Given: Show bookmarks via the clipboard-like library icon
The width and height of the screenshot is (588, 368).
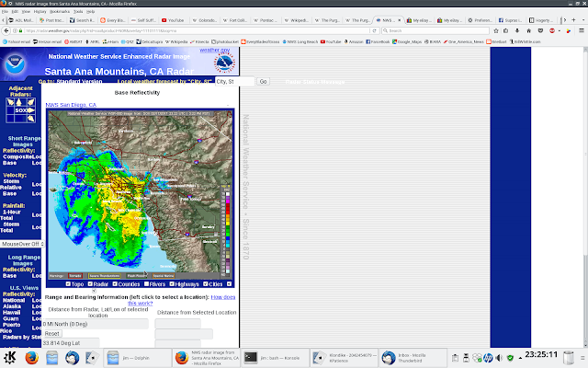Looking at the screenshot, I should (506, 30).
